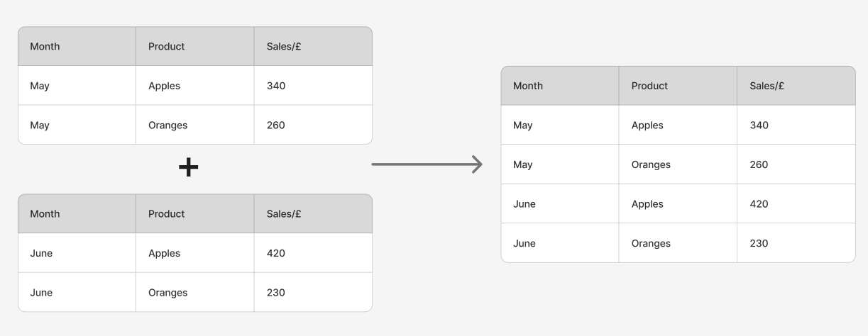
Task: Select the 420 cell in the right combined table
Action: 759,204
